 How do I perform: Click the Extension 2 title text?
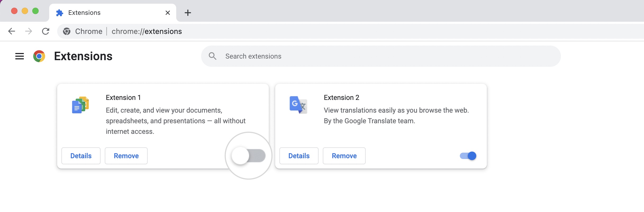coord(342,98)
